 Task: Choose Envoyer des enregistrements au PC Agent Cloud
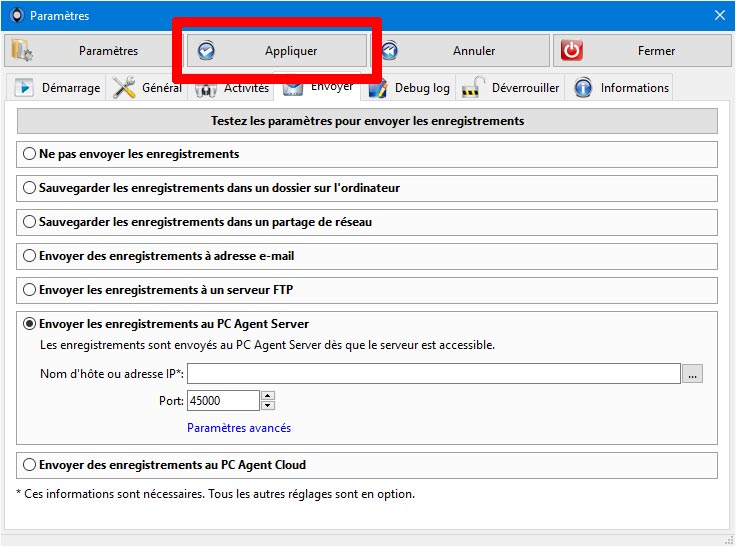pos(29,465)
